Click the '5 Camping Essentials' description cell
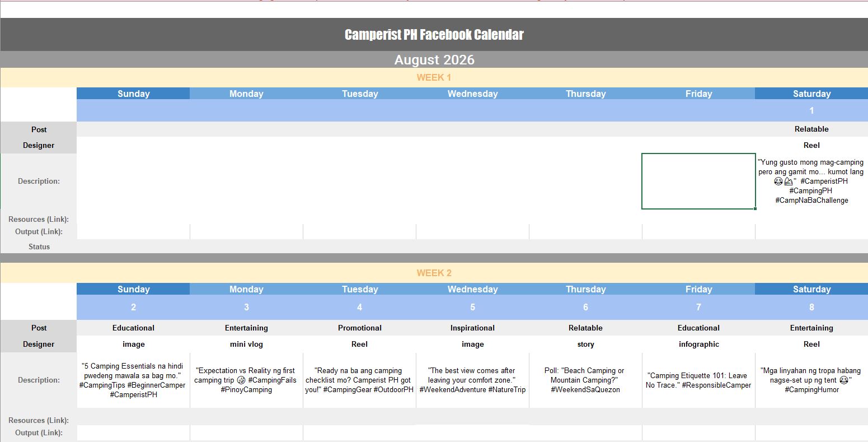868x442 pixels. click(x=133, y=380)
